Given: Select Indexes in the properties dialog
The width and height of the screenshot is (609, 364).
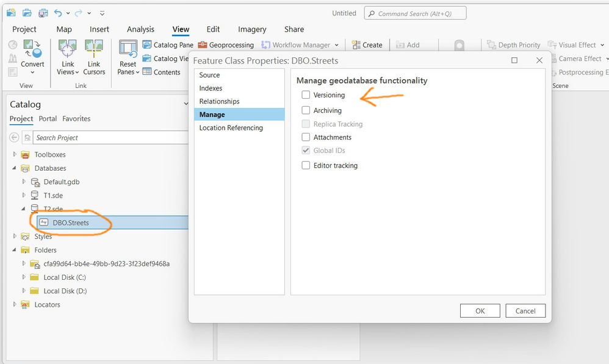Looking at the screenshot, I should click(x=239, y=88).
